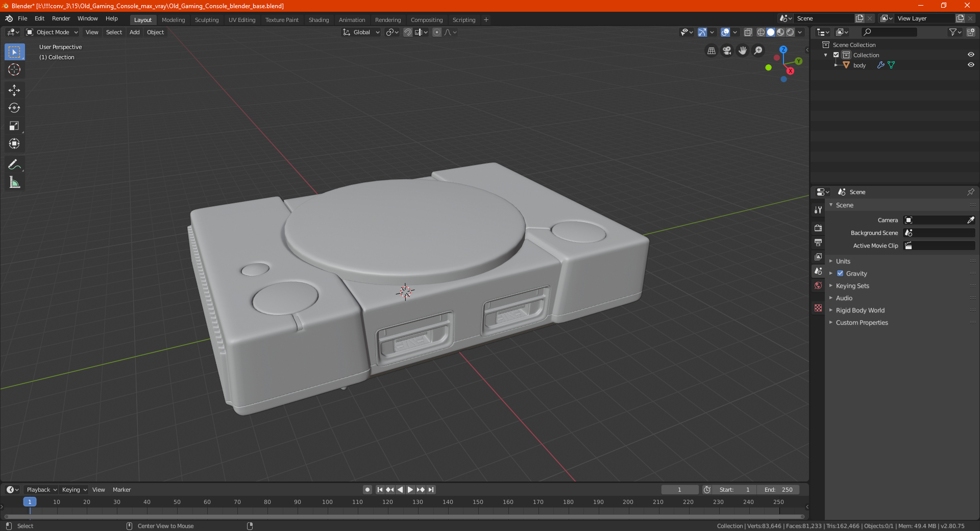
Task: Open the Texture properties tab
Action: 818,308
